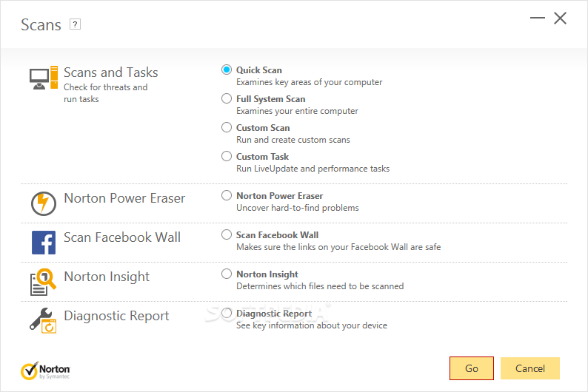Select the Scan Facebook Wall radio button

click(x=227, y=234)
